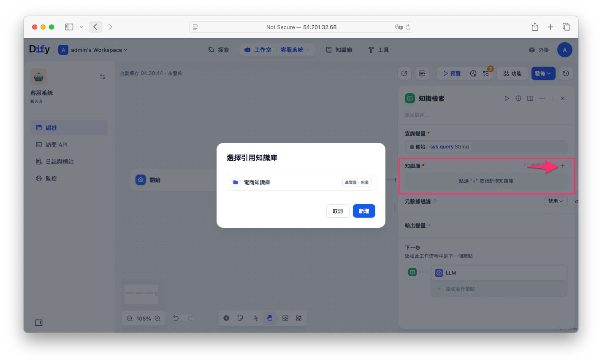Select the hand pan tool
The image size is (602, 364).
coord(270,318)
